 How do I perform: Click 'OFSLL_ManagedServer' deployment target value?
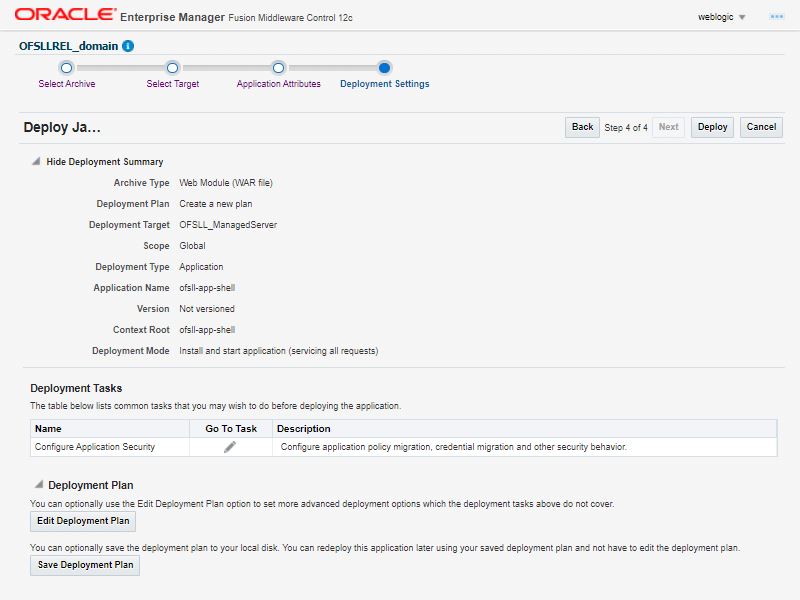pyautogui.click(x=228, y=224)
